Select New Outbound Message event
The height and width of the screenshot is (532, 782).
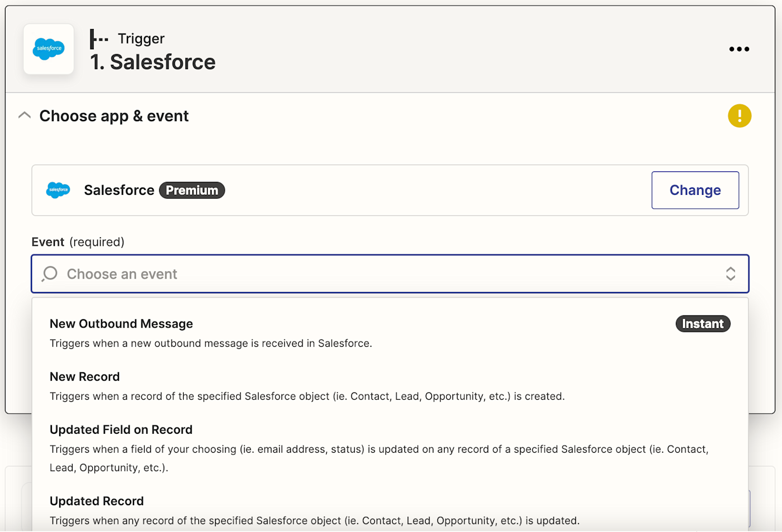[x=390, y=333]
